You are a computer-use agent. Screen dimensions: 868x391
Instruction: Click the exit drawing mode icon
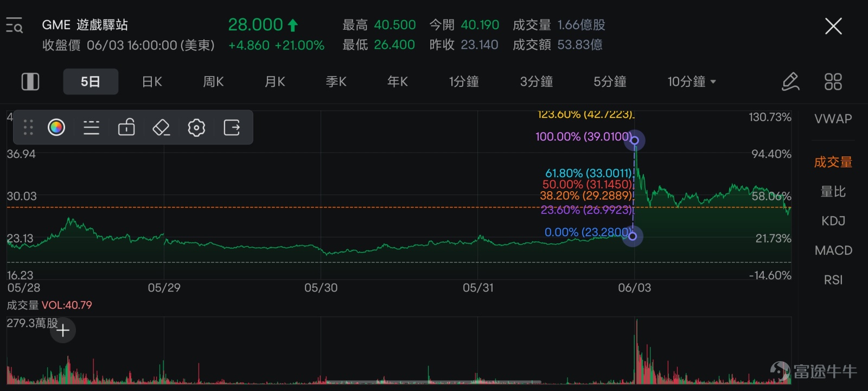(x=232, y=128)
